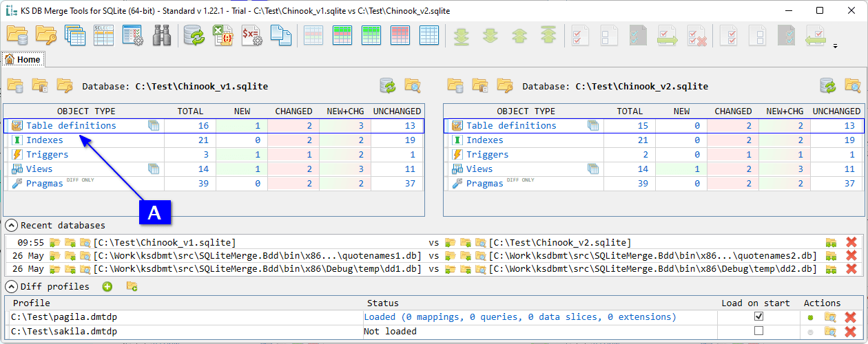Click green load indicator for pagila.dmtdp
Image resolution: width=868 pixels, height=344 pixels.
click(x=810, y=317)
